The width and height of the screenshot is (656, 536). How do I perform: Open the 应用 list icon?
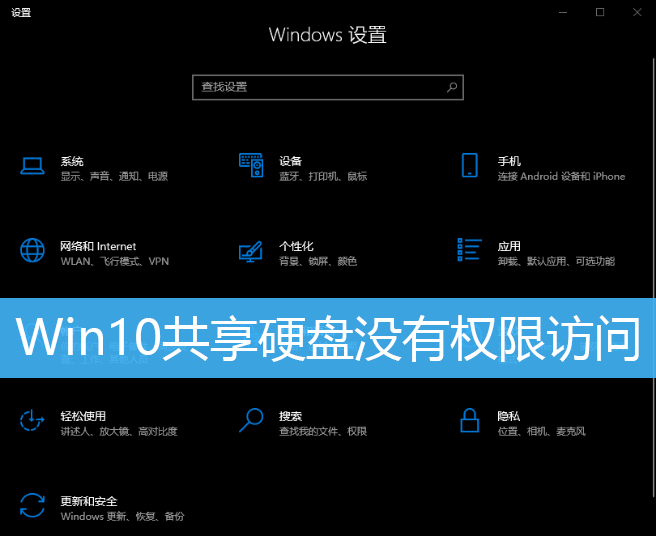pyautogui.click(x=469, y=249)
